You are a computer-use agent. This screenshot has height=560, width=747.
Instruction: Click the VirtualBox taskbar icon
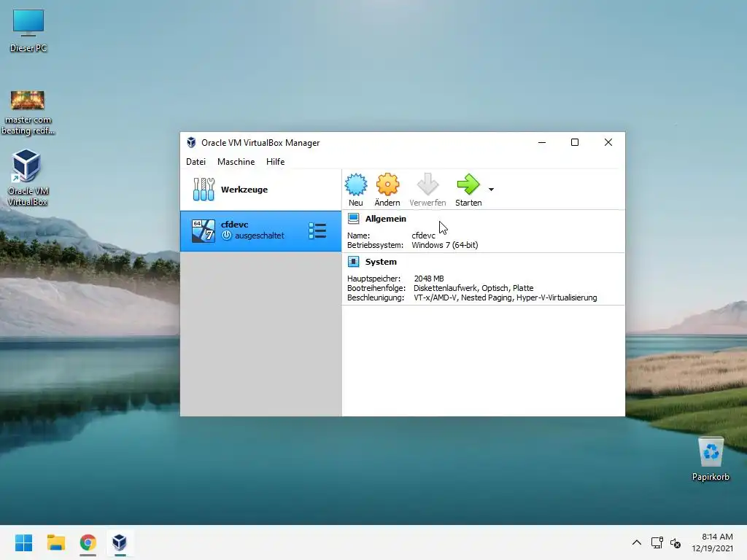[x=120, y=542]
